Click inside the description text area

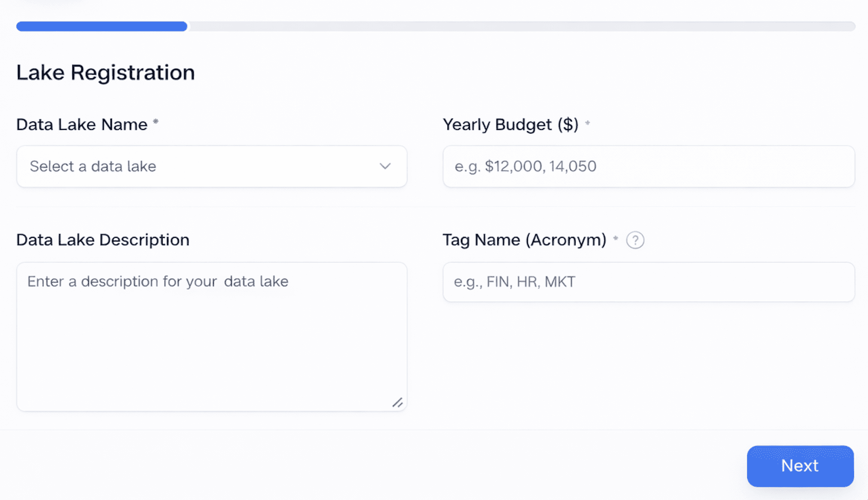coord(211,336)
